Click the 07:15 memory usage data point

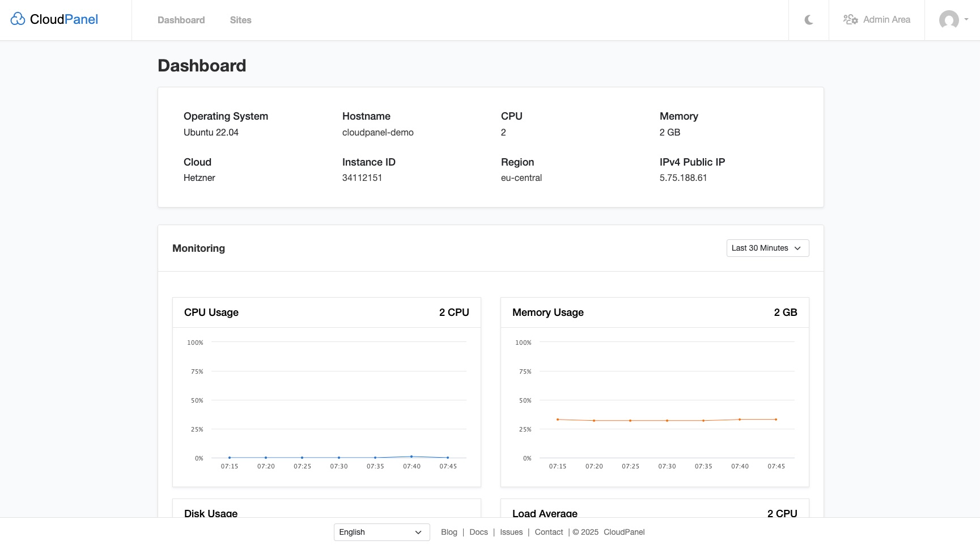pos(558,420)
